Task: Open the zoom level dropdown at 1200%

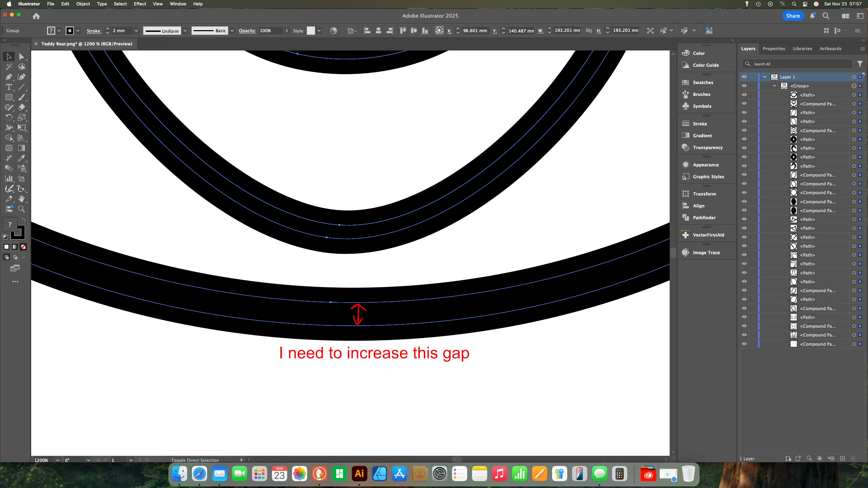Action: click(58, 460)
